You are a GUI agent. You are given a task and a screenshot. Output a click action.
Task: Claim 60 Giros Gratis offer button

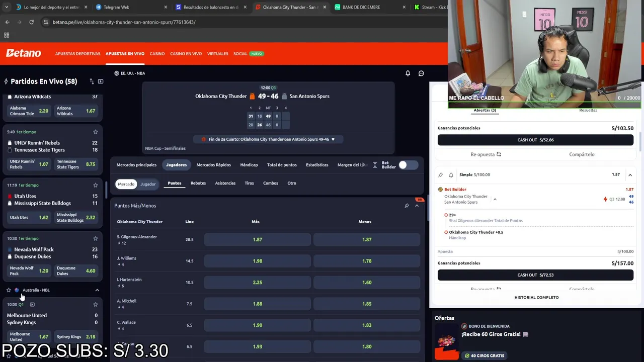484,355
